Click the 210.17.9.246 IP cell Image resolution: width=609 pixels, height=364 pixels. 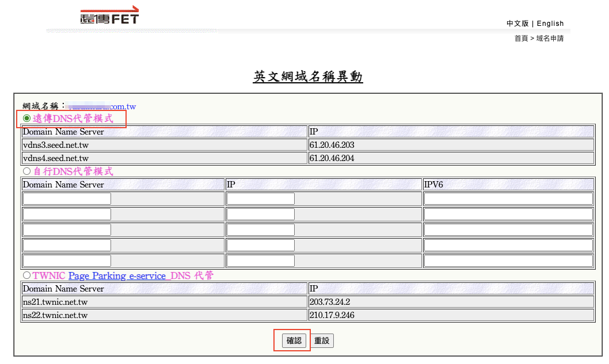451,315
